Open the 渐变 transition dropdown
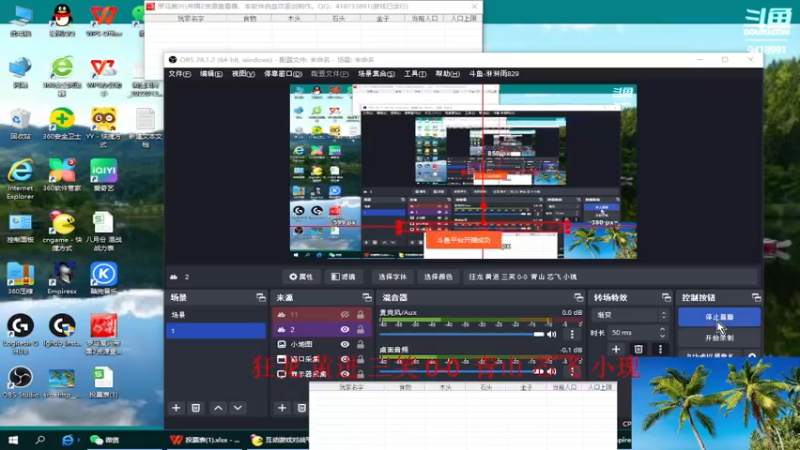Image resolution: width=800 pixels, height=450 pixels. click(630, 315)
